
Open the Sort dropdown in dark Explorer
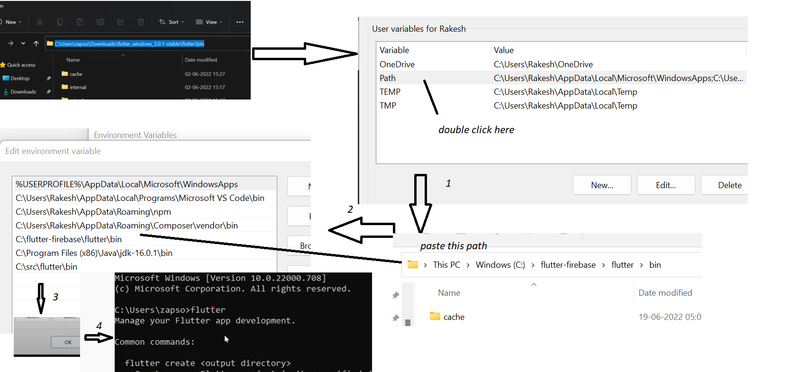[x=171, y=22]
